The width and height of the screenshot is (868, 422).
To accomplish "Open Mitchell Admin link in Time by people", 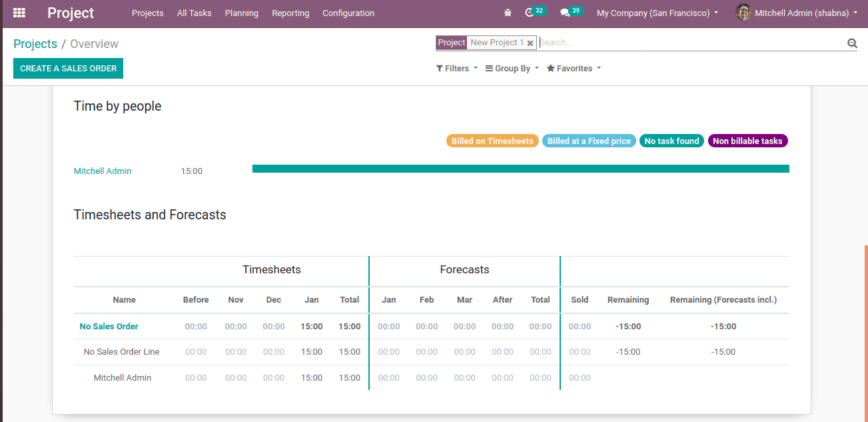I will 103,171.
